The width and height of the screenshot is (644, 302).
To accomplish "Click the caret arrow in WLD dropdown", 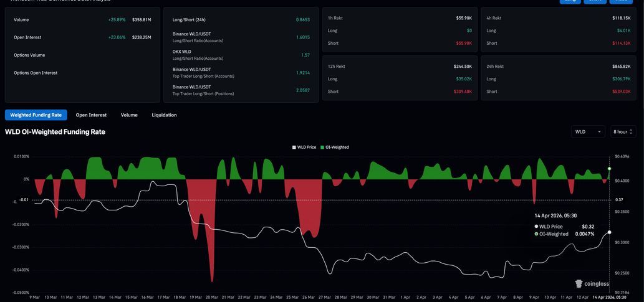I will pyautogui.click(x=599, y=132).
